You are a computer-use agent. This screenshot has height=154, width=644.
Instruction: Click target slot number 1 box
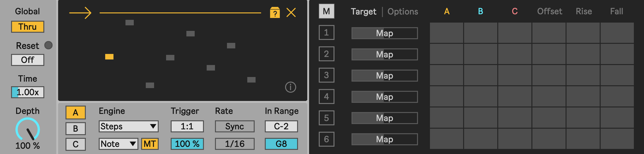[326, 32]
